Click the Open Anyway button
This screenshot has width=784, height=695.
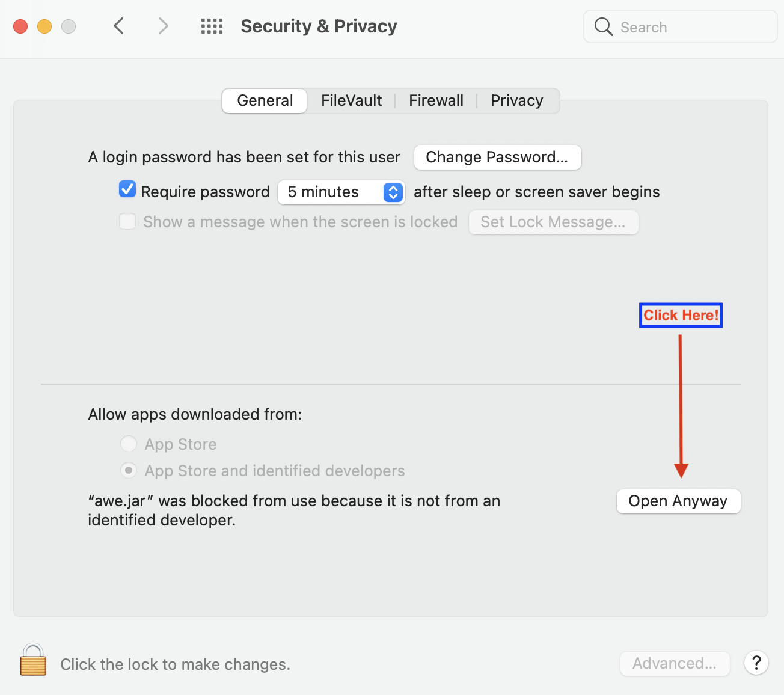tap(678, 501)
